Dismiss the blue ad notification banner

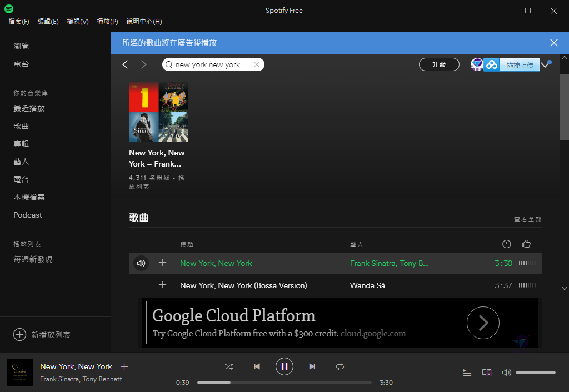(x=554, y=43)
